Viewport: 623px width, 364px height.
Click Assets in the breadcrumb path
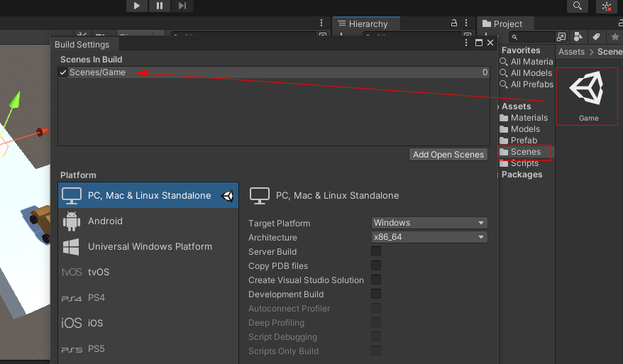[571, 52]
